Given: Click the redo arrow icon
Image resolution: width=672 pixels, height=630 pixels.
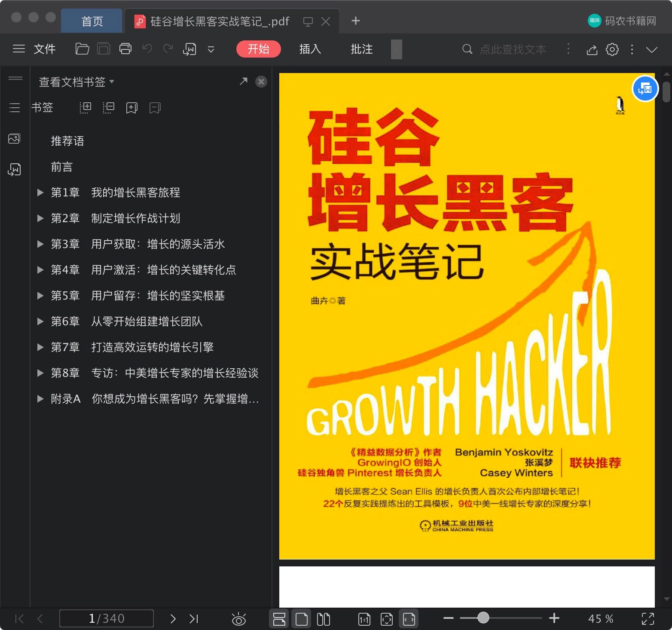Looking at the screenshot, I should click(x=168, y=49).
